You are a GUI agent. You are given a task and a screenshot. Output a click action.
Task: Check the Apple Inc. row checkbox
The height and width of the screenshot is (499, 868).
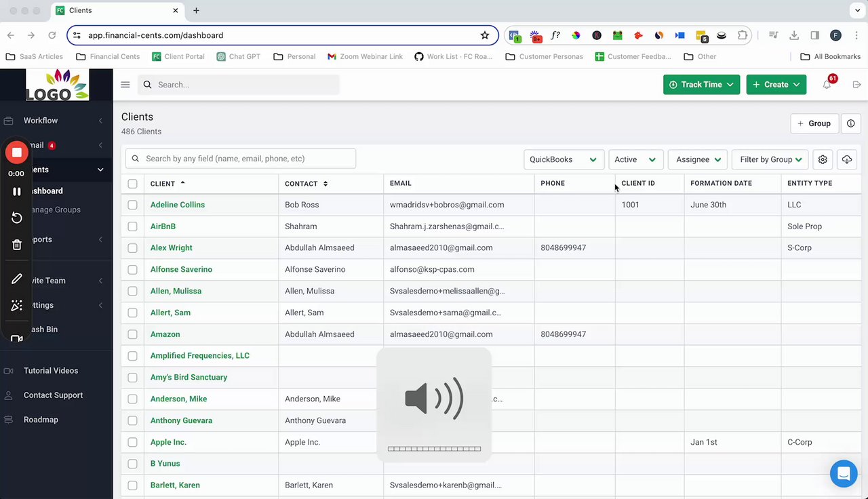click(132, 442)
